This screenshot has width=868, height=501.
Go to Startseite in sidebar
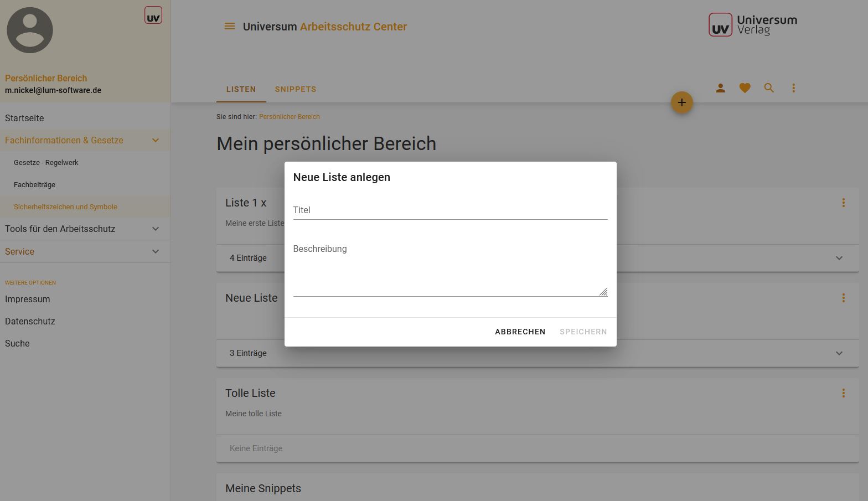click(x=24, y=118)
